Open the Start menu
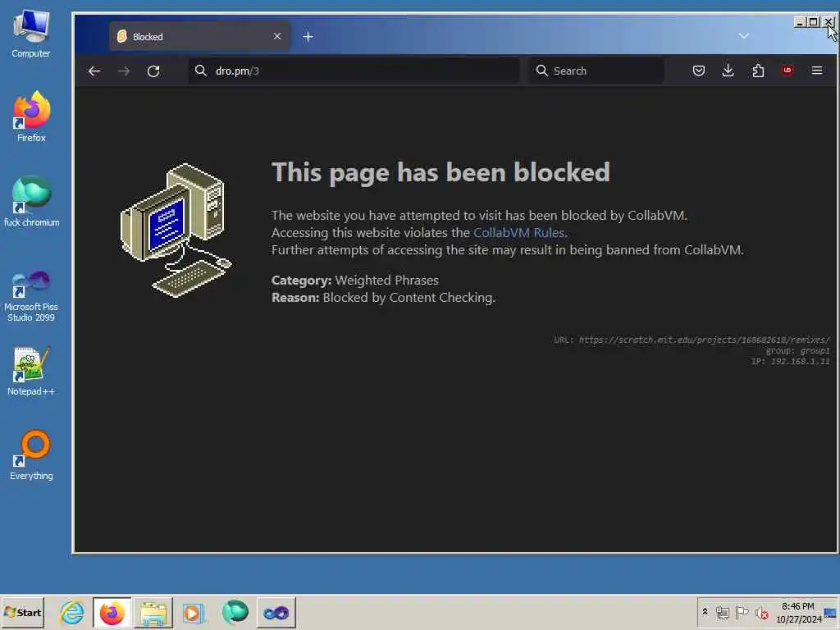840x630 pixels. [x=22, y=612]
